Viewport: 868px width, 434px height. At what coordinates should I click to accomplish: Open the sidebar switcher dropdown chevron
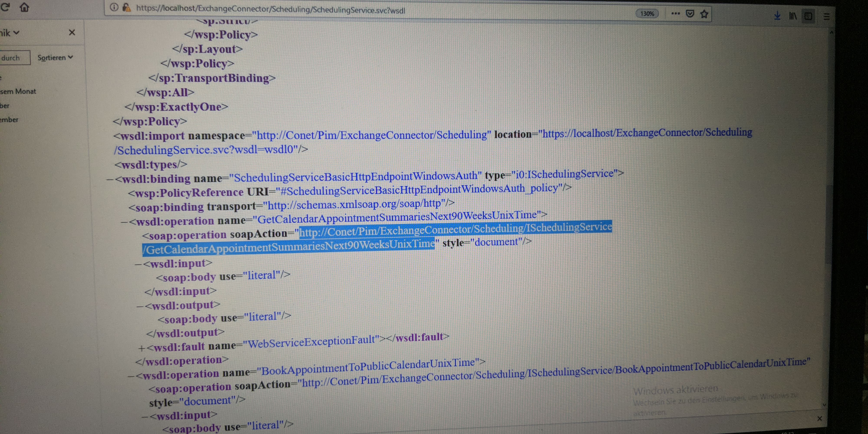pyautogui.click(x=16, y=33)
